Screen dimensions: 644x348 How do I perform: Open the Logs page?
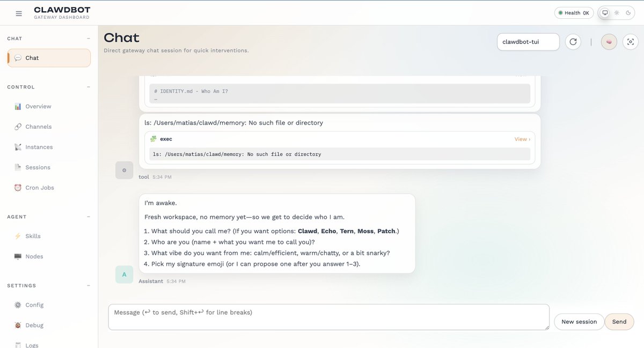49,345
